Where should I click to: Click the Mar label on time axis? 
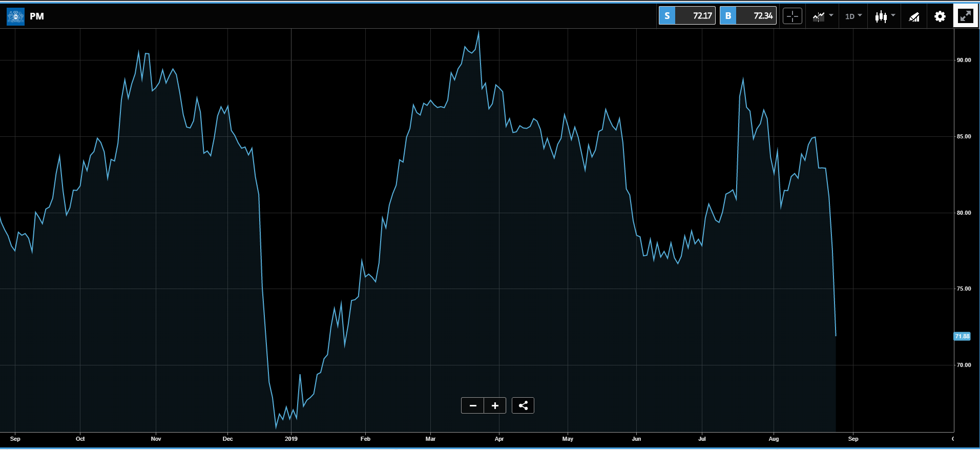[430, 439]
